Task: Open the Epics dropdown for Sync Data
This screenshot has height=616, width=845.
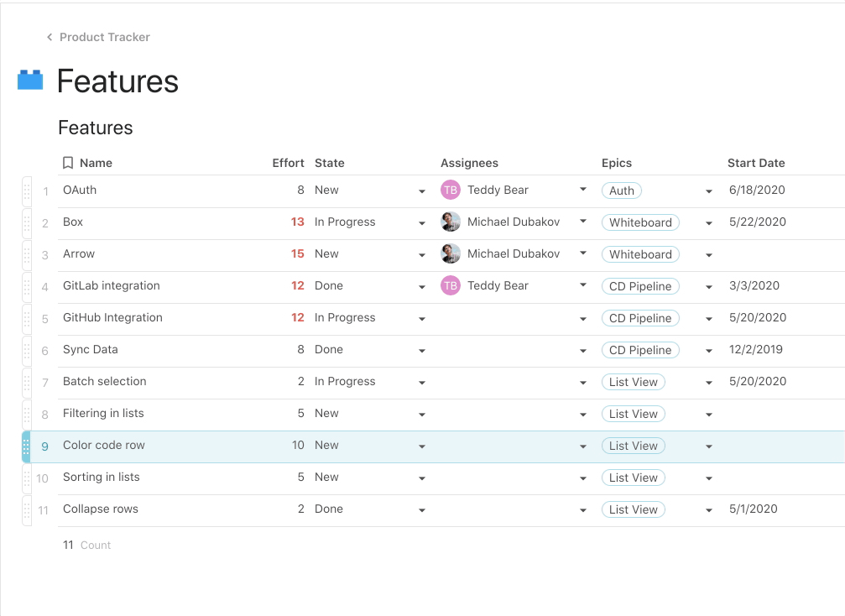Action: point(709,351)
